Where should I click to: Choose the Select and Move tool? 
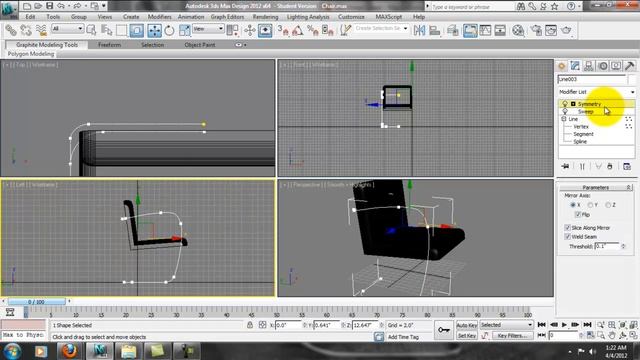(x=154, y=30)
